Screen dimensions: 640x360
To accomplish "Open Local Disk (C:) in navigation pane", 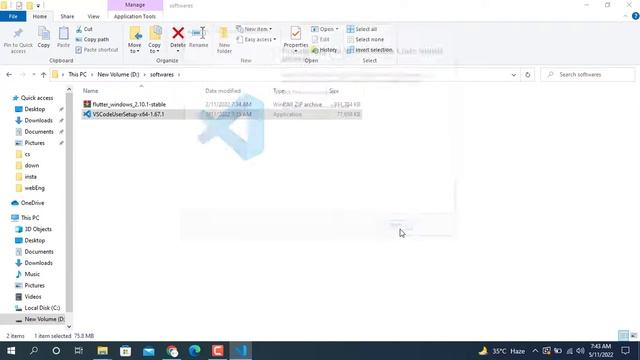I will [x=42, y=308].
